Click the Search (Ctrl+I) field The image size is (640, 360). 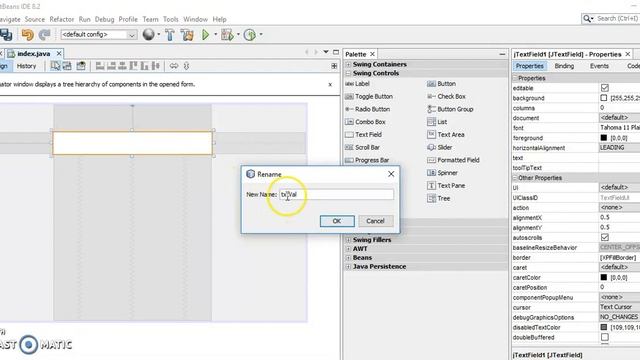(x=617, y=19)
